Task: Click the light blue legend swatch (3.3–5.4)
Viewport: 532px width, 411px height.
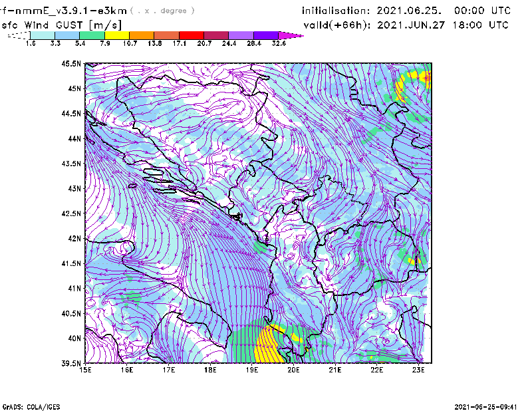Action: 67,35
